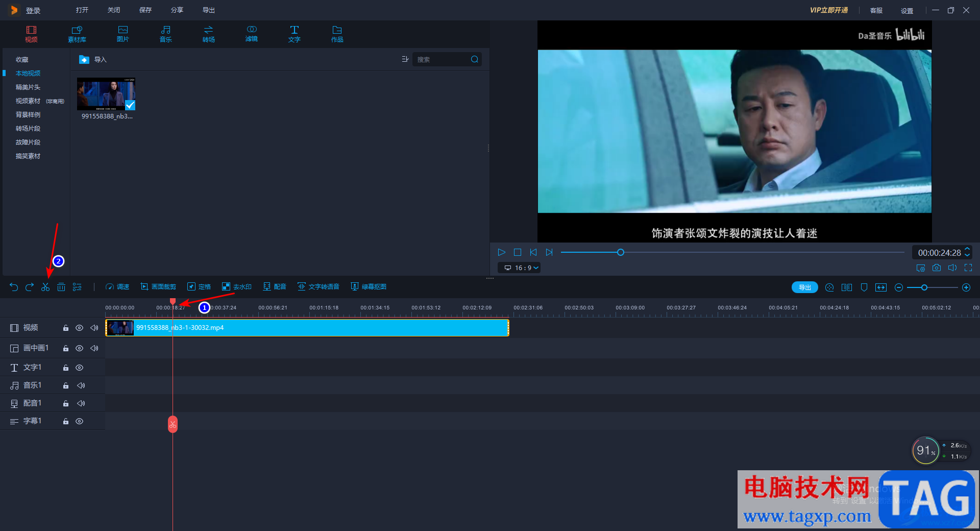980x531 pixels.
Task: Decrease timecode with down stepper arrow
Action: [x=967, y=255]
